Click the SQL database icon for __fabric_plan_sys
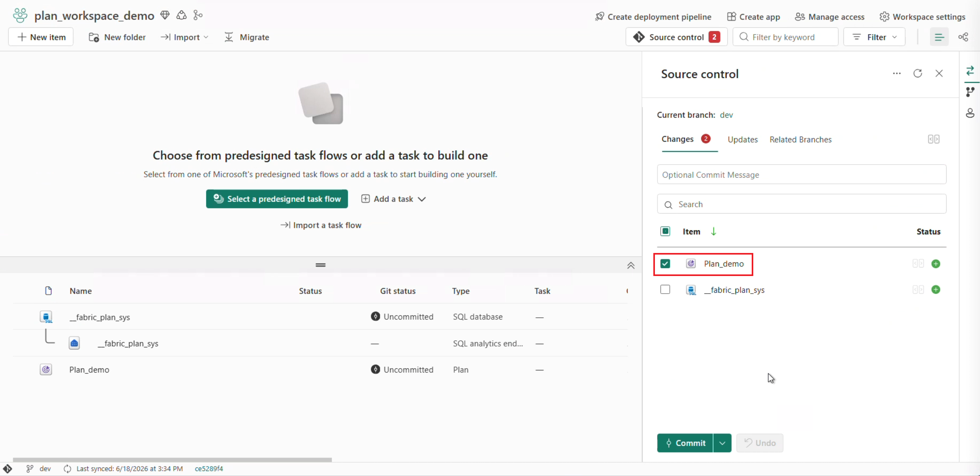 pos(46,317)
